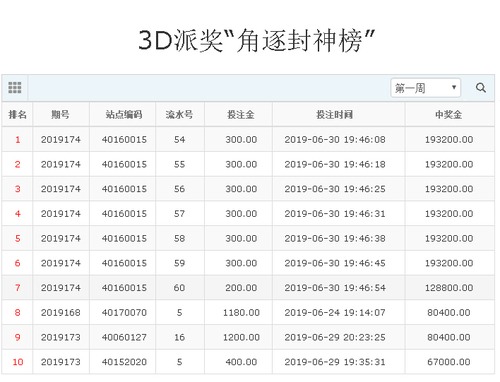500x382 pixels.
Task: Select rank 4 cell
Action: point(17,214)
